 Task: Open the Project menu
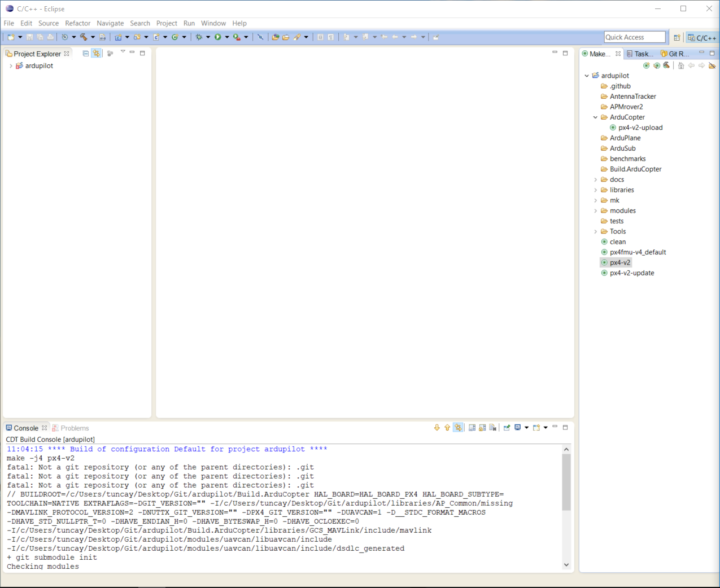tap(167, 23)
